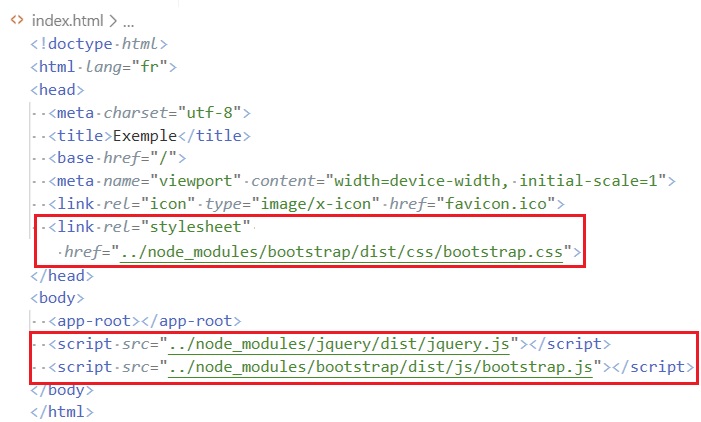701x422 pixels.
Task: Select index.html in the breadcrumb
Action: pos(68,21)
